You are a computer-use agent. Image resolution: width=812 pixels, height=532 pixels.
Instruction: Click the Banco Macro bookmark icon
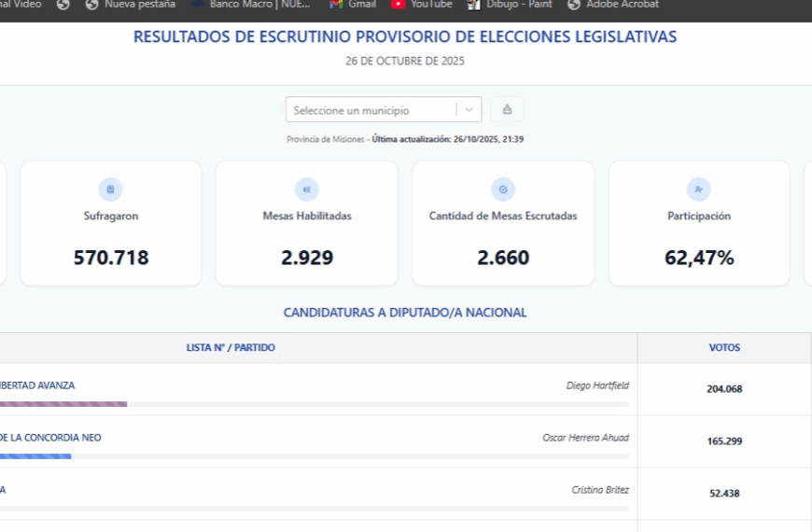(197, 5)
